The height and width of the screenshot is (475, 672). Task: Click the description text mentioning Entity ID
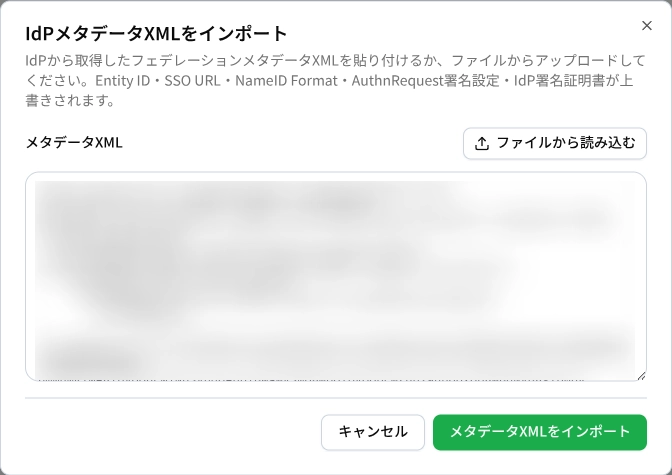coord(336,81)
